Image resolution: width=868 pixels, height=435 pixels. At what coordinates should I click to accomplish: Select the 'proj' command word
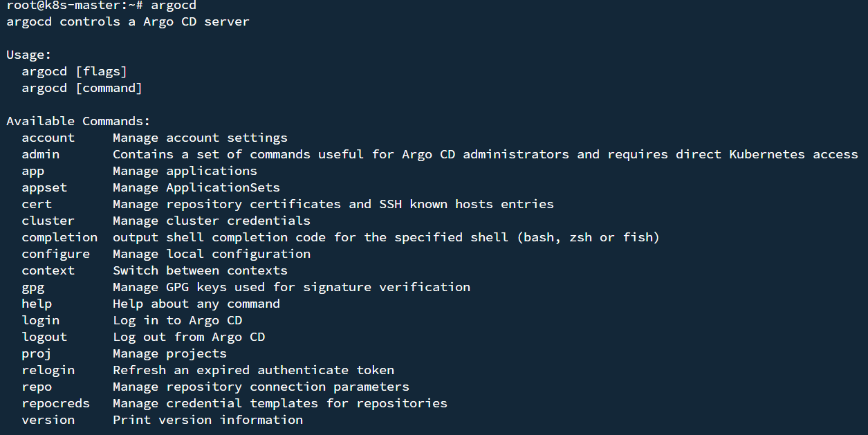pos(37,353)
